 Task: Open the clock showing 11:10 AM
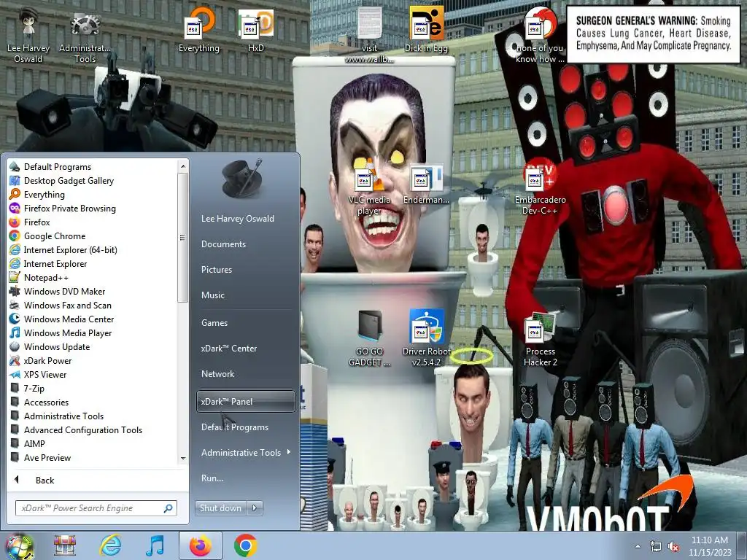709,546
